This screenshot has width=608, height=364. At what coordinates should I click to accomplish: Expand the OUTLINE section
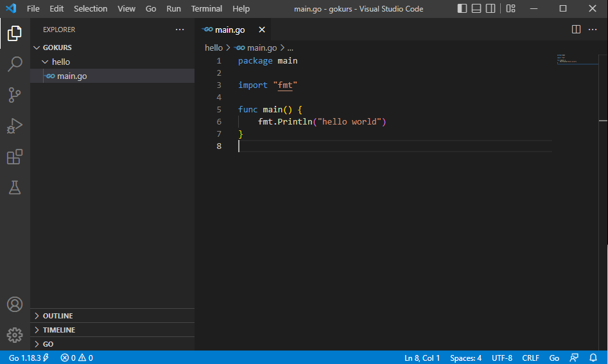(112, 316)
